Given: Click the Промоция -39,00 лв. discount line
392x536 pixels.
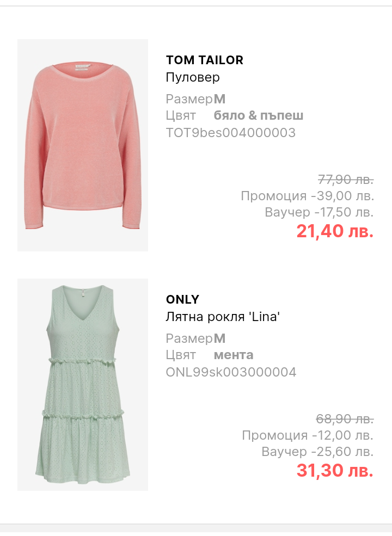Looking at the screenshot, I should 307,196.
